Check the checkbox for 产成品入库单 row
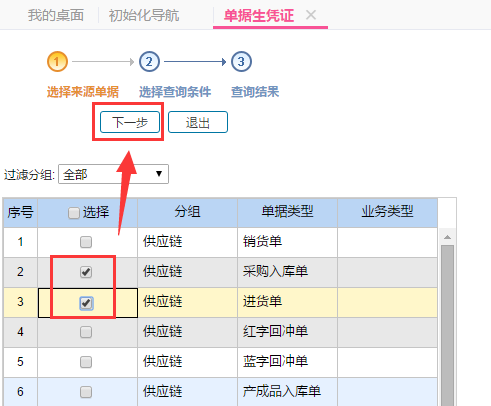This screenshot has width=491, height=406. [86, 392]
